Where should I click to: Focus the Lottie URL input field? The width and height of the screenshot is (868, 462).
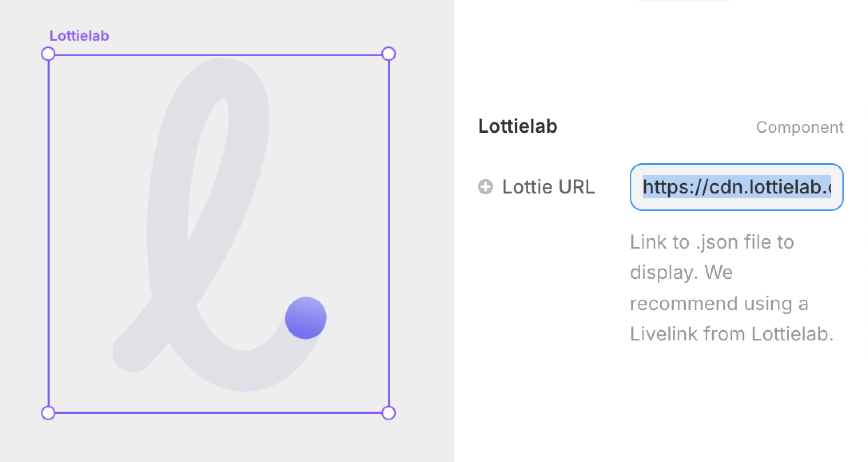[737, 187]
